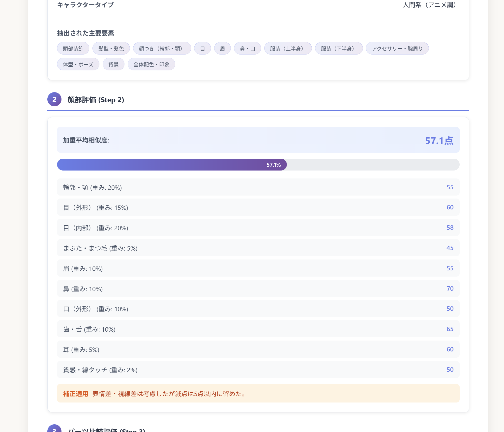This screenshot has height=432, width=504.
Task: Select the 髪型・髪色 tag chip
Action: (111, 48)
